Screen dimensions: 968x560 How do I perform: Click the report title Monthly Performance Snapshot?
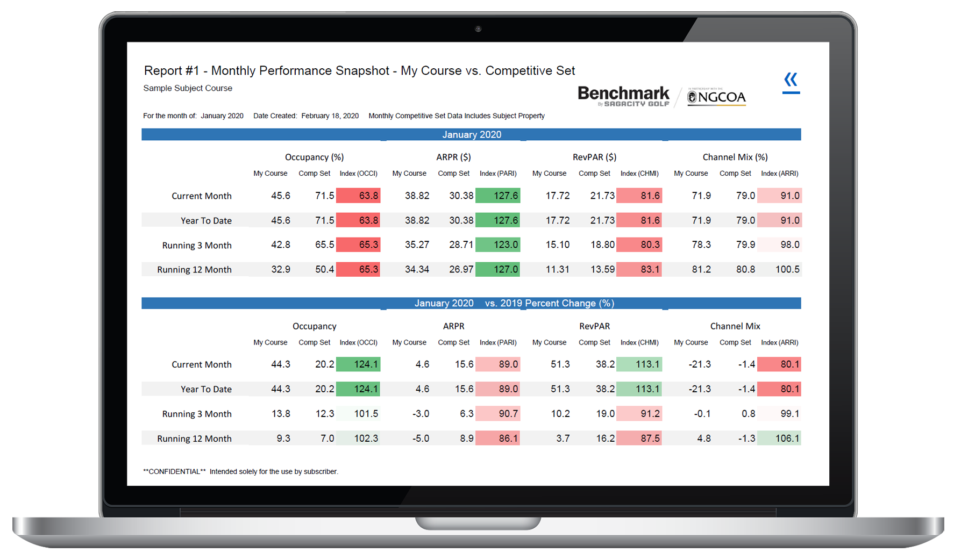(359, 70)
